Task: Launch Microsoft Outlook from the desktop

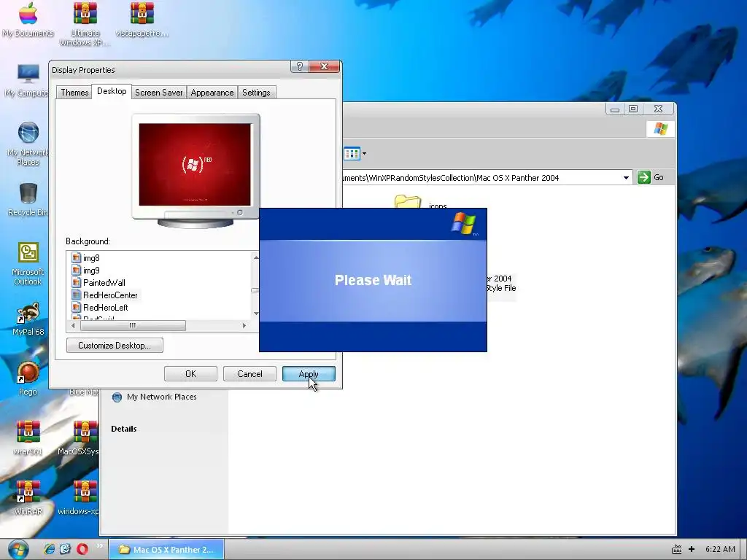Action: pos(28,263)
